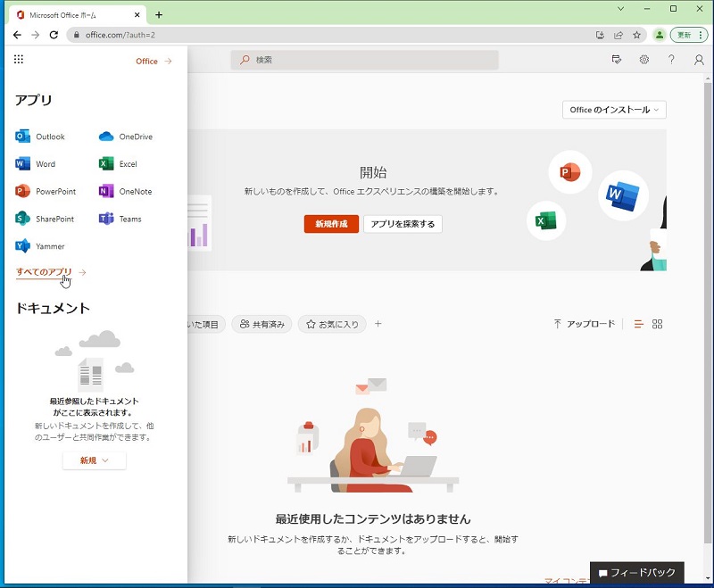Launch OneNote from the app launcher
The width and height of the screenshot is (714, 588).
(125, 191)
